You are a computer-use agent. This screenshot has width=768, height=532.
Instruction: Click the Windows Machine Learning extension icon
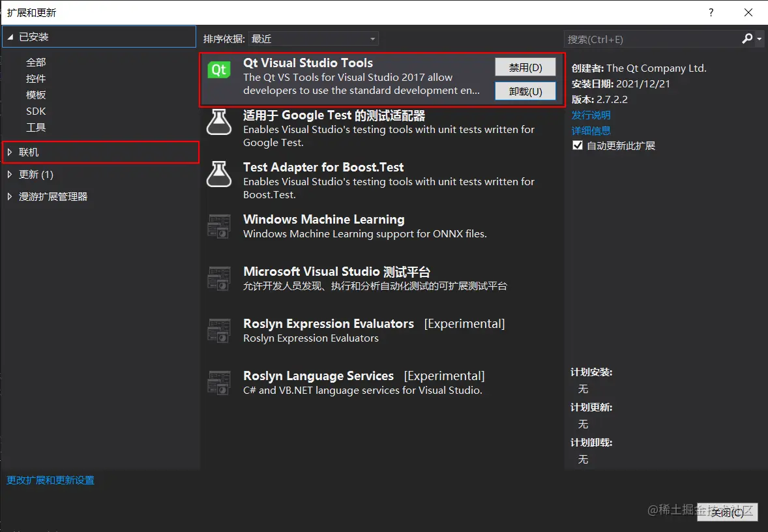pos(219,226)
